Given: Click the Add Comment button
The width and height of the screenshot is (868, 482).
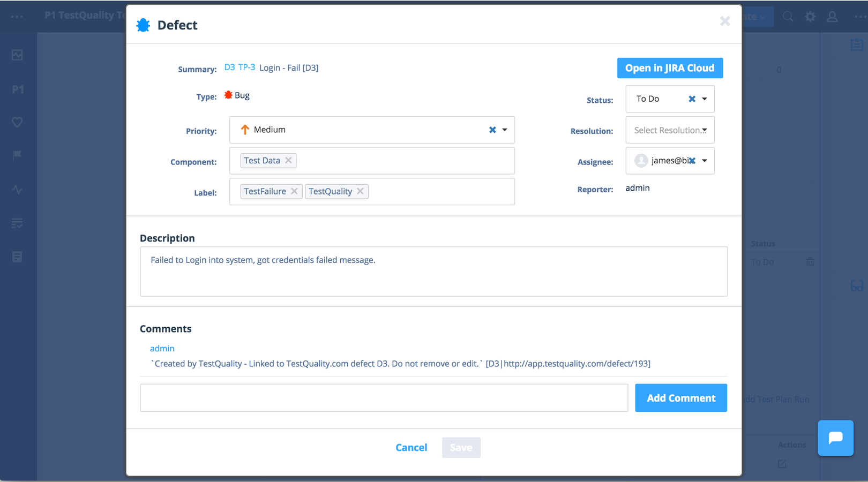Looking at the screenshot, I should coord(681,398).
